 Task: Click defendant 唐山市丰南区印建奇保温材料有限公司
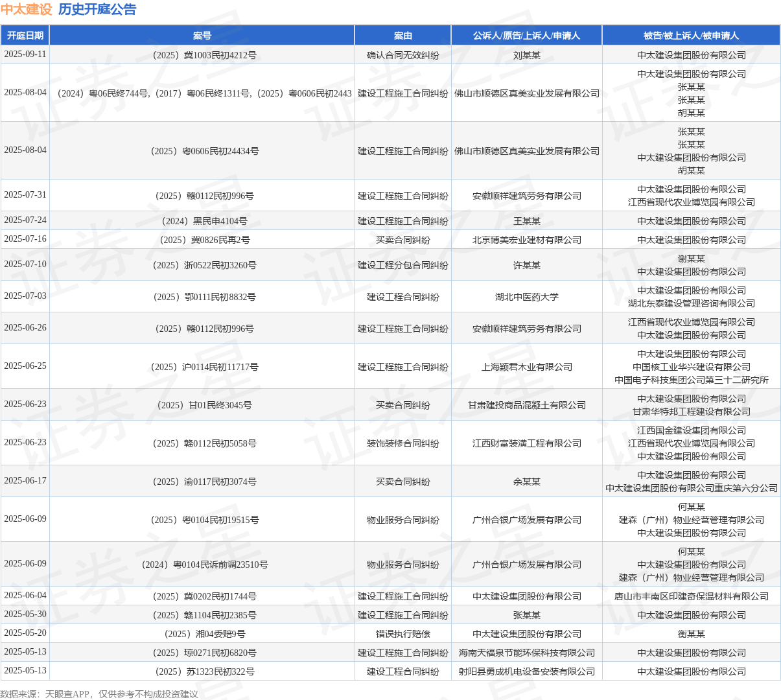pyautogui.click(x=692, y=596)
